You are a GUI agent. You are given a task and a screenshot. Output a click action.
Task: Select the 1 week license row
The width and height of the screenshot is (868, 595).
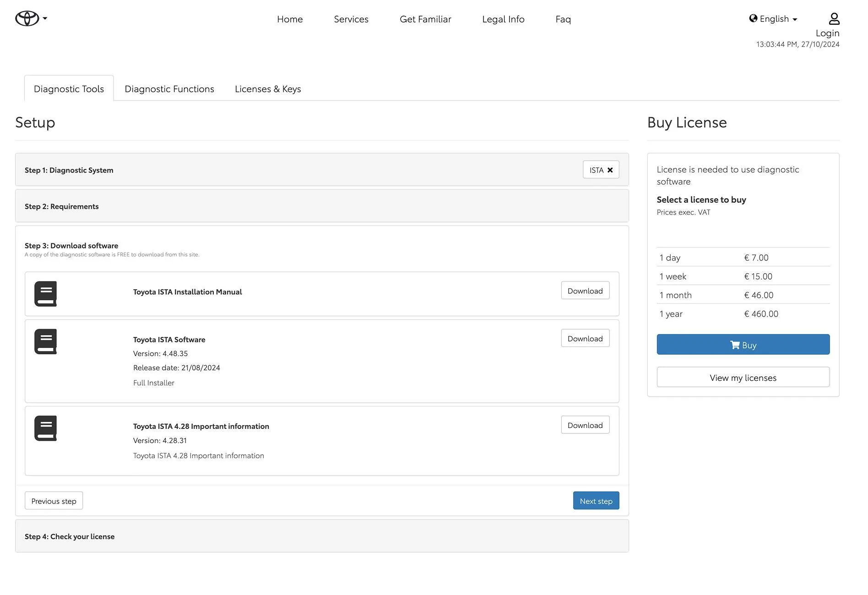point(743,276)
